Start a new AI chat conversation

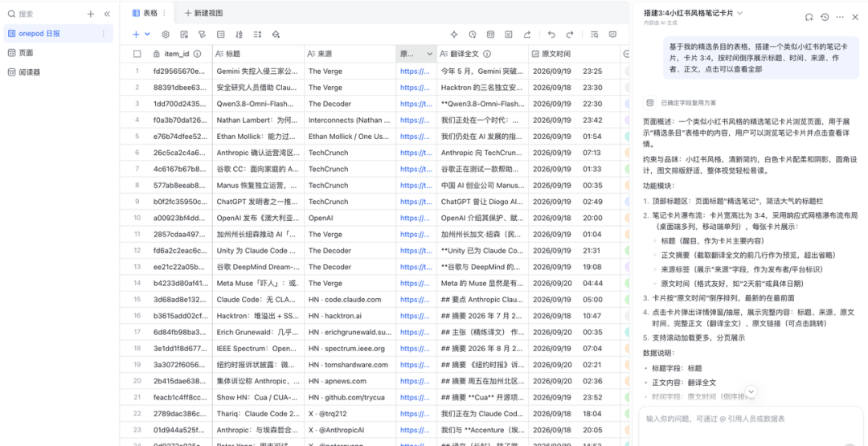pos(809,17)
